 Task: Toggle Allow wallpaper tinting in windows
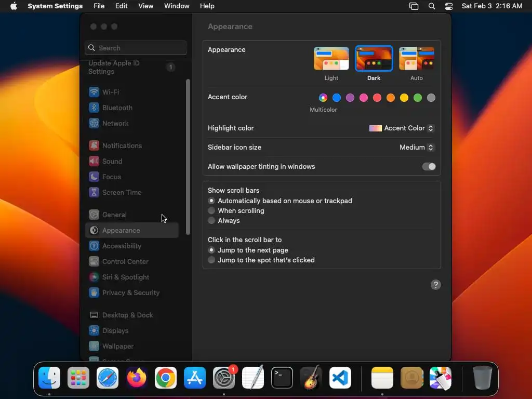pyautogui.click(x=429, y=167)
